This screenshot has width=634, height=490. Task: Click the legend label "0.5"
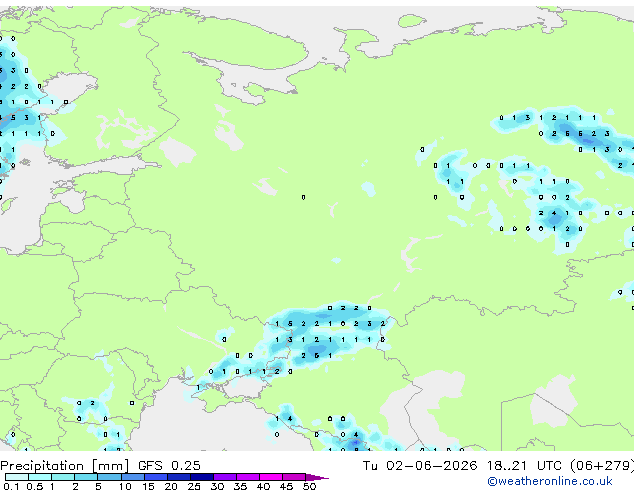click(35, 486)
